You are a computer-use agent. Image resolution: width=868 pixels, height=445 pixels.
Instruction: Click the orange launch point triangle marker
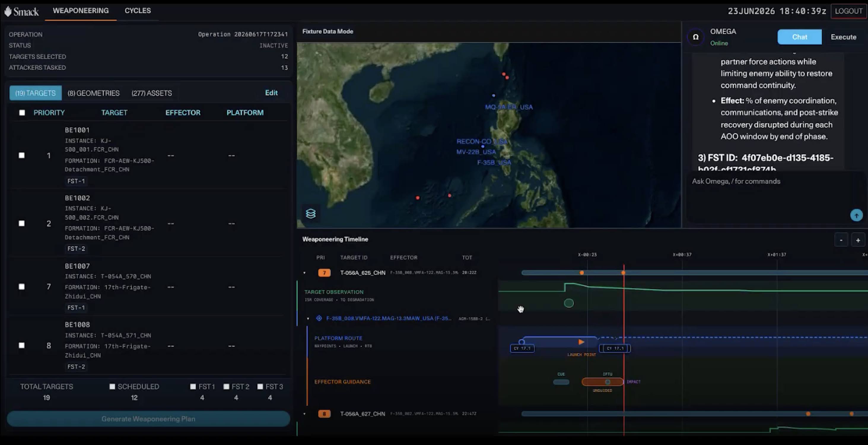pos(581,342)
